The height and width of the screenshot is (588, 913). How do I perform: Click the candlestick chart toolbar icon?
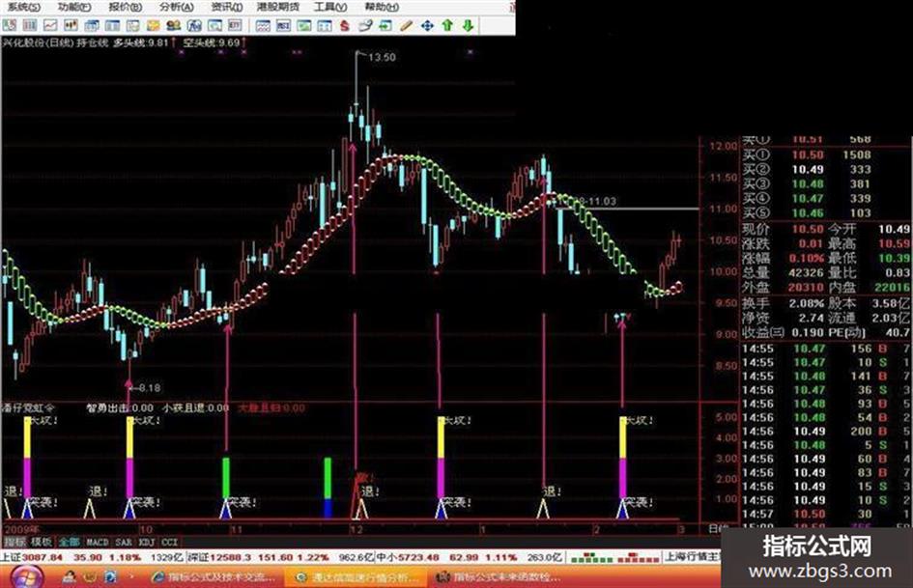point(71,25)
